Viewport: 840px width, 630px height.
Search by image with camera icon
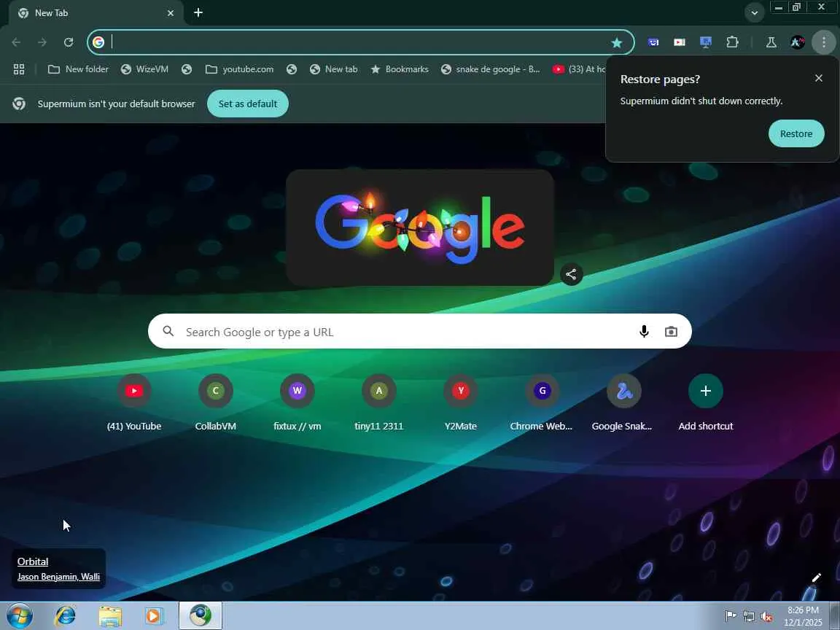[671, 332]
